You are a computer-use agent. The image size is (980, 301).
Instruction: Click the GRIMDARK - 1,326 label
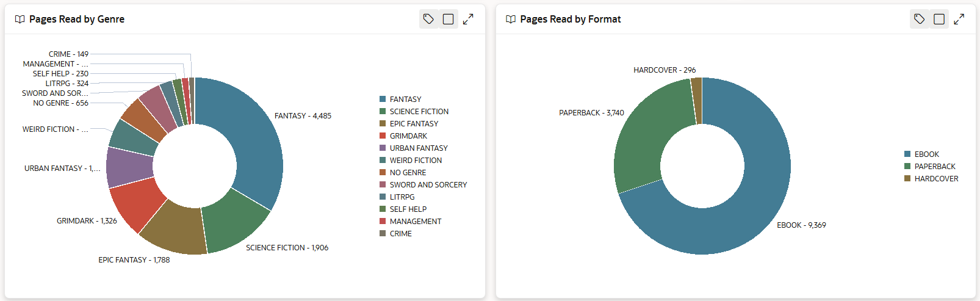87,220
